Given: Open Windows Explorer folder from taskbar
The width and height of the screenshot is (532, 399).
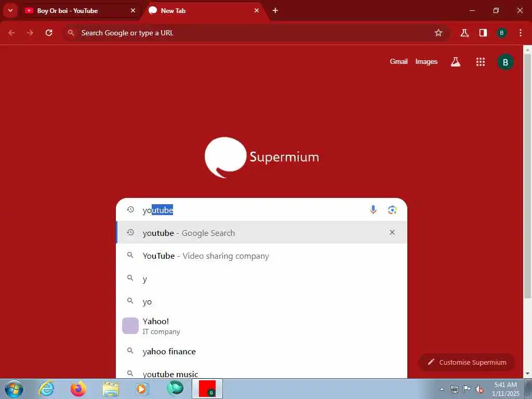Looking at the screenshot, I should click(111, 389).
